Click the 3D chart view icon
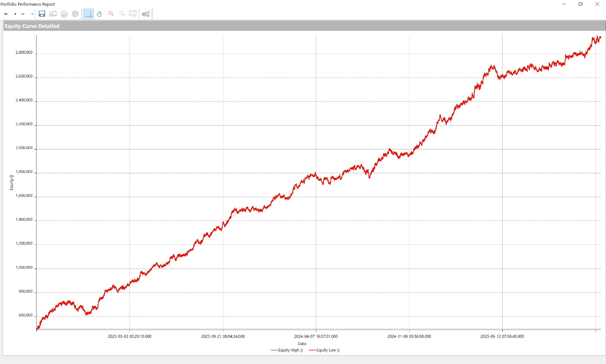Viewport: 606px width, 364px height. 146,14
